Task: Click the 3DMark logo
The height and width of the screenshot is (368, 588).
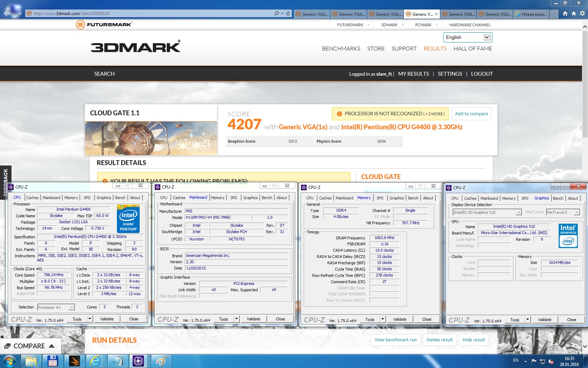Action: point(136,46)
